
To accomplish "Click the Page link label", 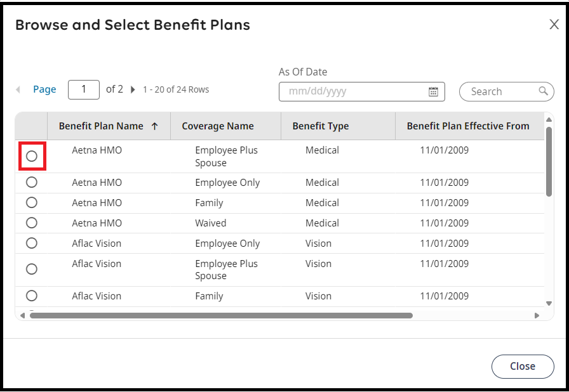I will click(44, 89).
